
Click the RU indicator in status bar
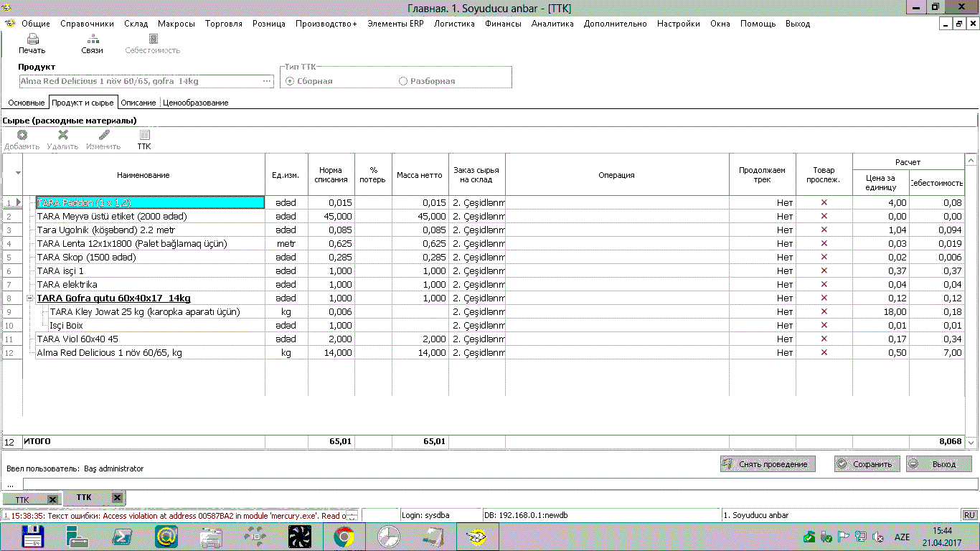point(969,515)
